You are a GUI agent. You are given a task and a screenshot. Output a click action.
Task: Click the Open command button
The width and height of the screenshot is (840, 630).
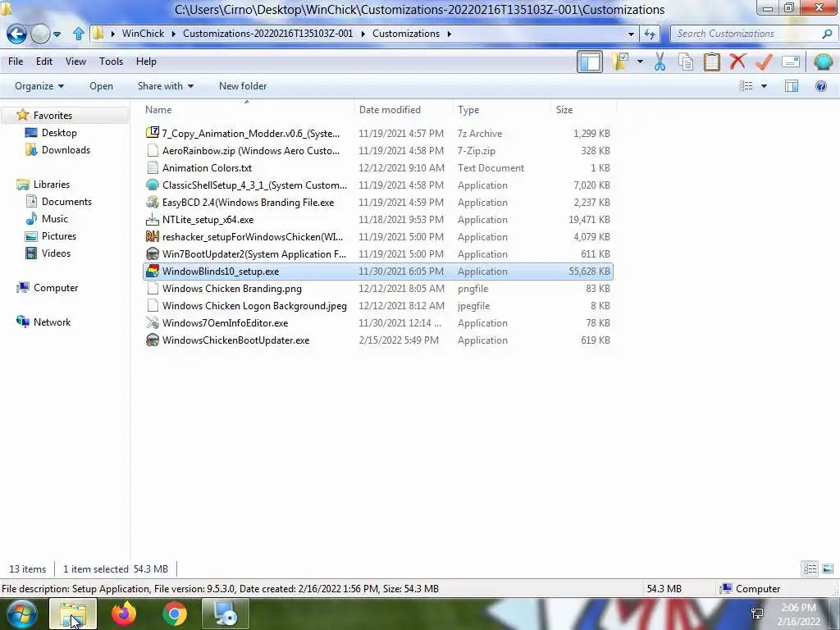point(101,86)
